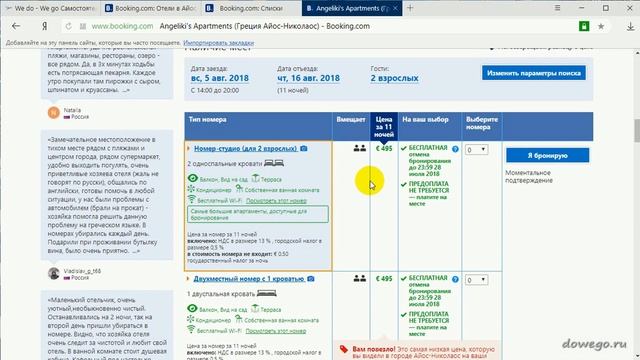Viewport: 640px width, 360px height.
Task: Expand Двухместный номер details with orange arrow
Action: (188, 279)
